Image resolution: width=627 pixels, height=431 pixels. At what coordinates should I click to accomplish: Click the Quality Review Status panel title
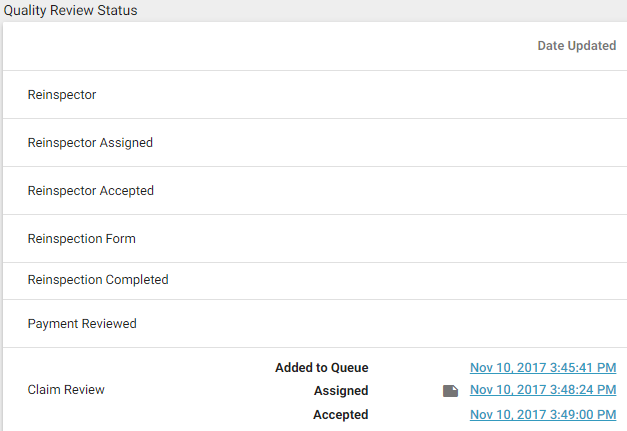tap(71, 11)
